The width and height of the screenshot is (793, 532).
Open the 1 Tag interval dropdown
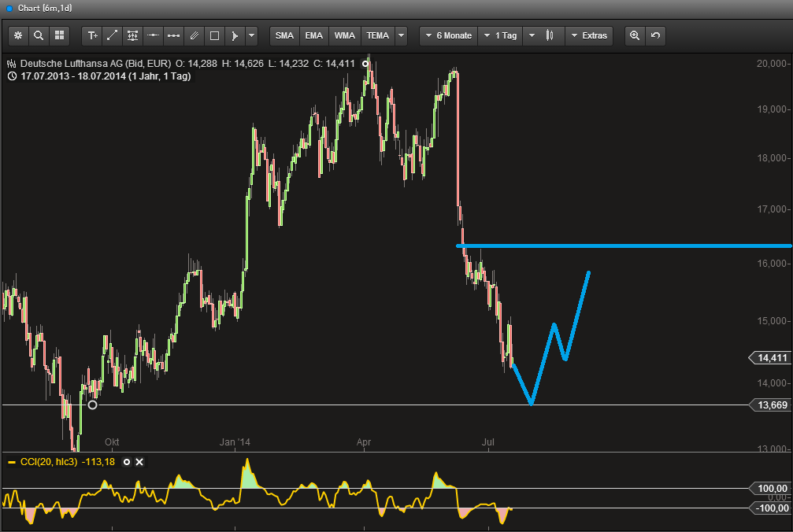point(500,36)
